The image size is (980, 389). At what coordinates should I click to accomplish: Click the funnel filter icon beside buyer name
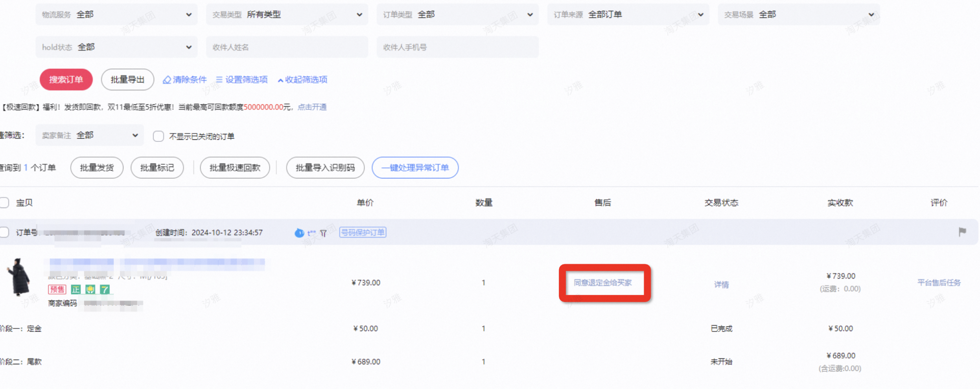point(322,233)
